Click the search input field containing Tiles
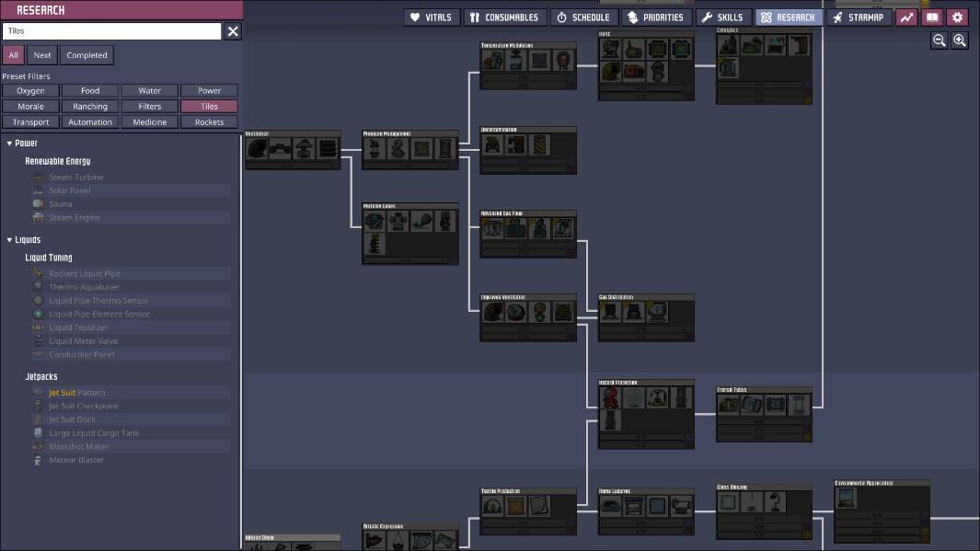 click(x=112, y=31)
